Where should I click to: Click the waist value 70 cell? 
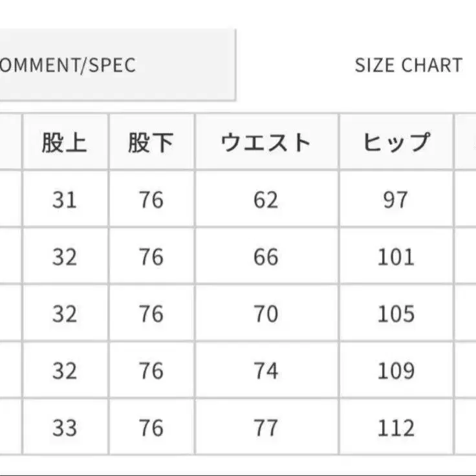(266, 314)
